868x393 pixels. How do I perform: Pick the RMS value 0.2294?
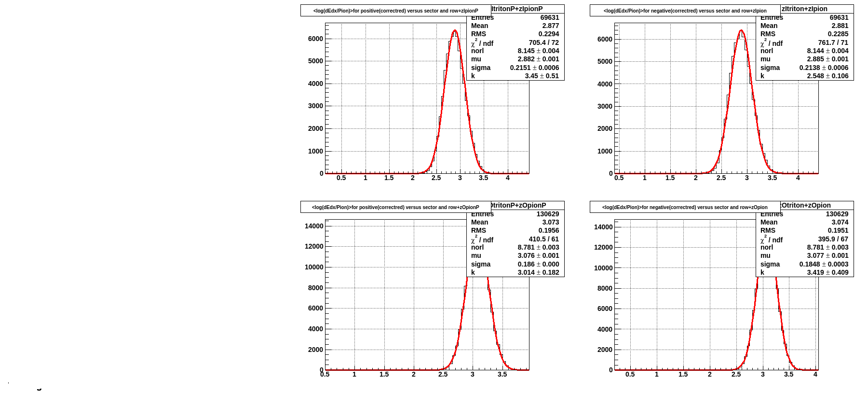549,34
